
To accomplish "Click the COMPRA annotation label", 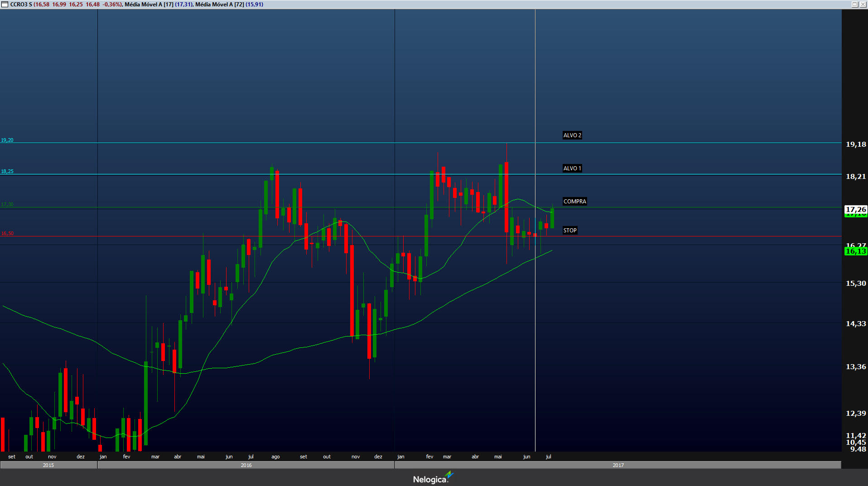I will point(574,202).
